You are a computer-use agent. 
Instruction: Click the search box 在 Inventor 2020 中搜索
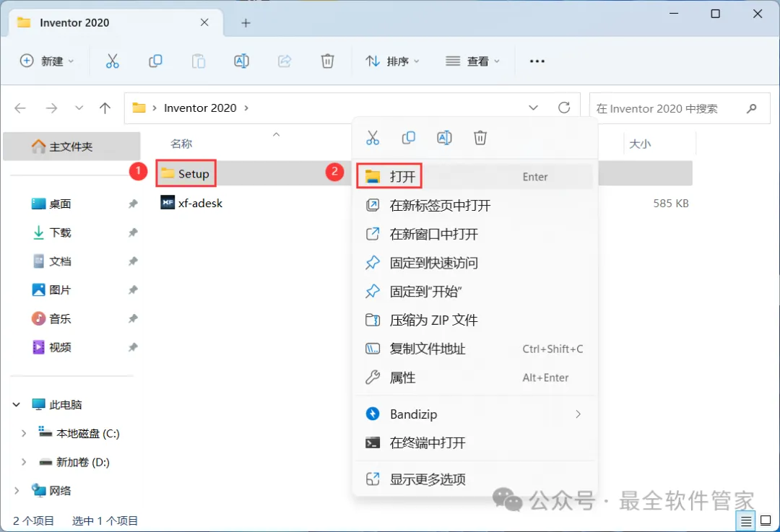tap(680, 108)
